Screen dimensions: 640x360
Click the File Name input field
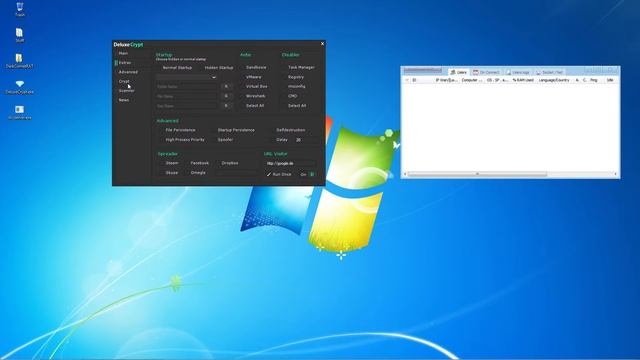coord(186,96)
